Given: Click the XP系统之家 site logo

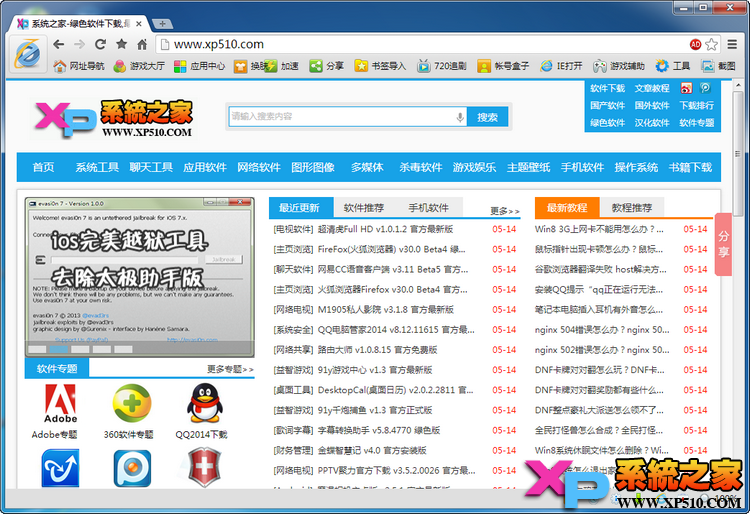Looking at the screenshot, I should point(114,119).
